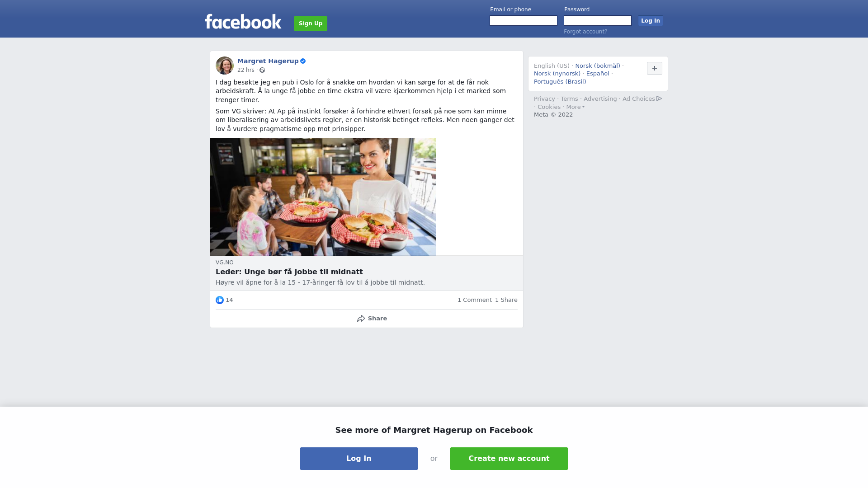Click the Facebook logo
This screenshot has width=868, height=488.
[243, 22]
